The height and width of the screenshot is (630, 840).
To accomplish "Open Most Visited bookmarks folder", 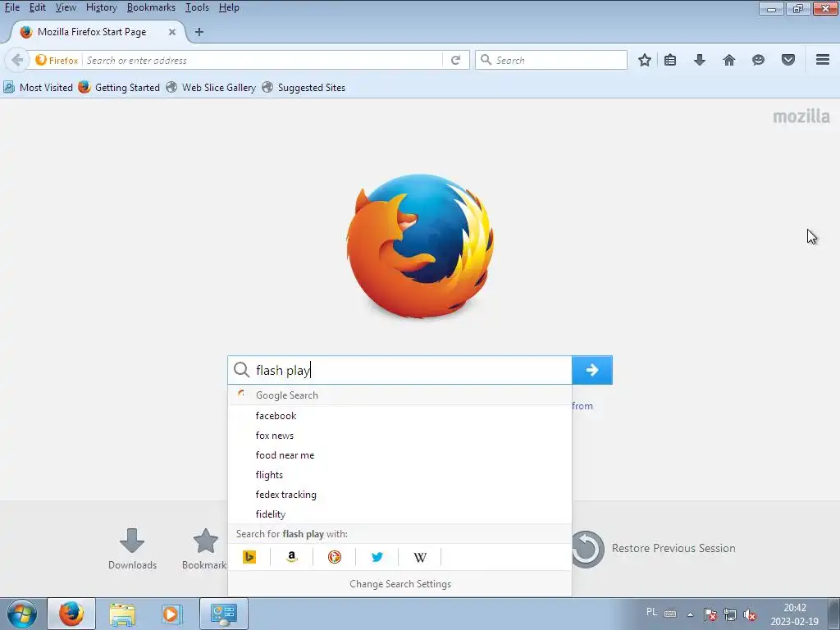I will pyautogui.click(x=38, y=87).
